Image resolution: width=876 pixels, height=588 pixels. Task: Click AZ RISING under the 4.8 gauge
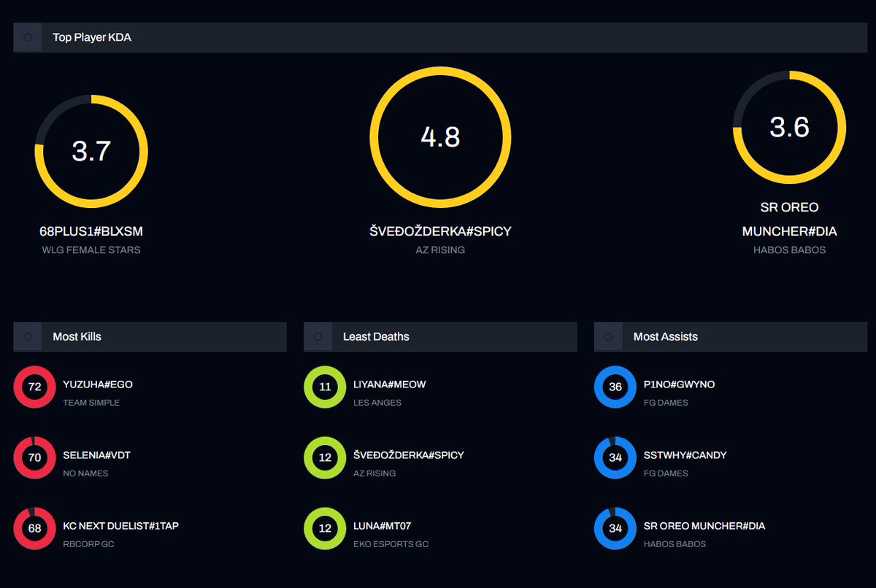tap(440, 250)
